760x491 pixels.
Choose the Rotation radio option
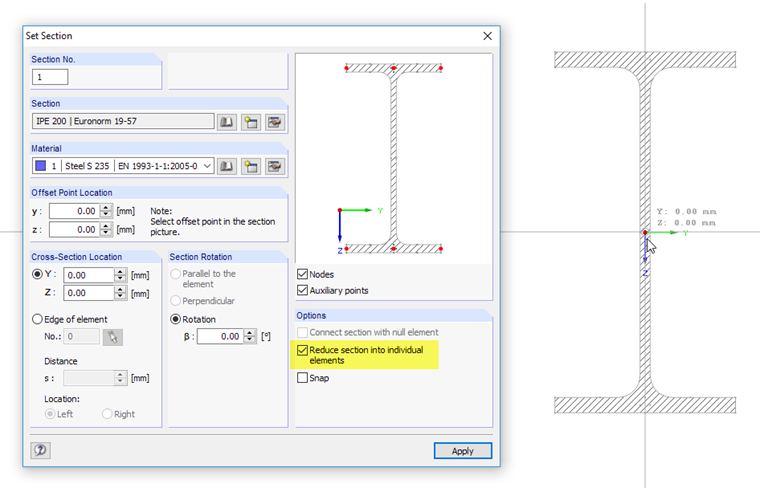tap(175, 319)
